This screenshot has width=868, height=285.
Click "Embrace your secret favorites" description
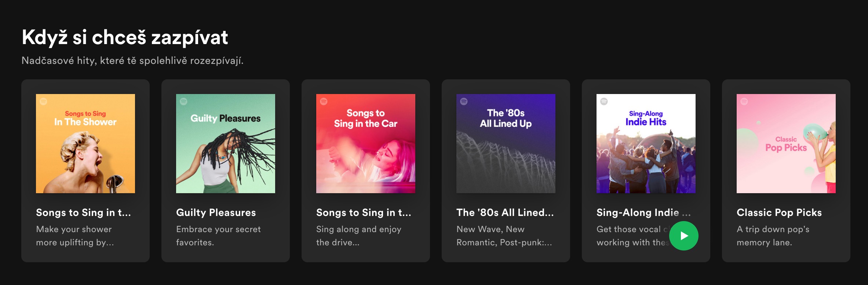[218, 236]
